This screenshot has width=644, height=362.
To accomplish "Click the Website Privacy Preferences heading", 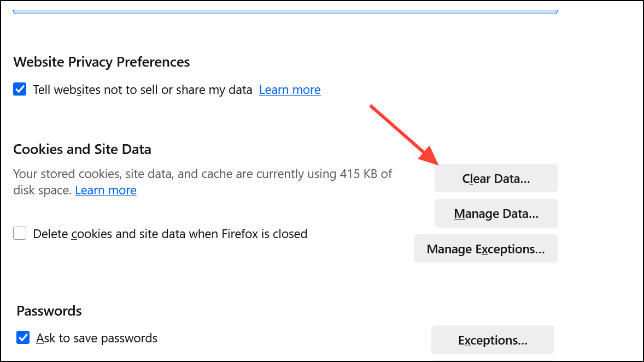I will pyautogui.click(x=102, y=62).
